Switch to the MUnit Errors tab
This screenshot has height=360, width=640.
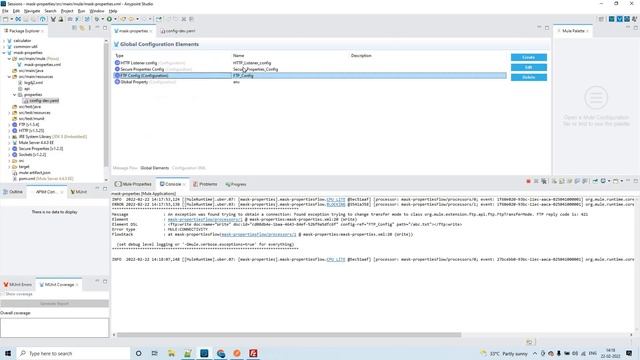(x=18, y=284)
